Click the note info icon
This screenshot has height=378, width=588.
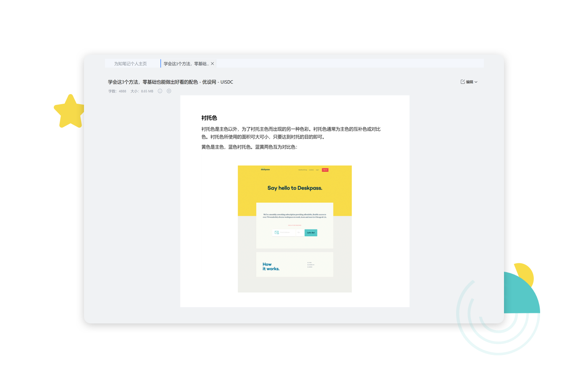click(x=160, y=91)
